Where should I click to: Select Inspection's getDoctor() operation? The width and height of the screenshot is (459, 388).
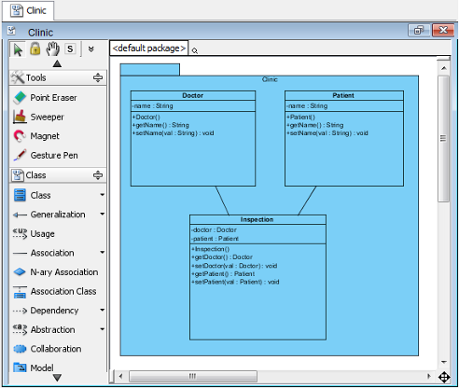click(x=222, y=257)
